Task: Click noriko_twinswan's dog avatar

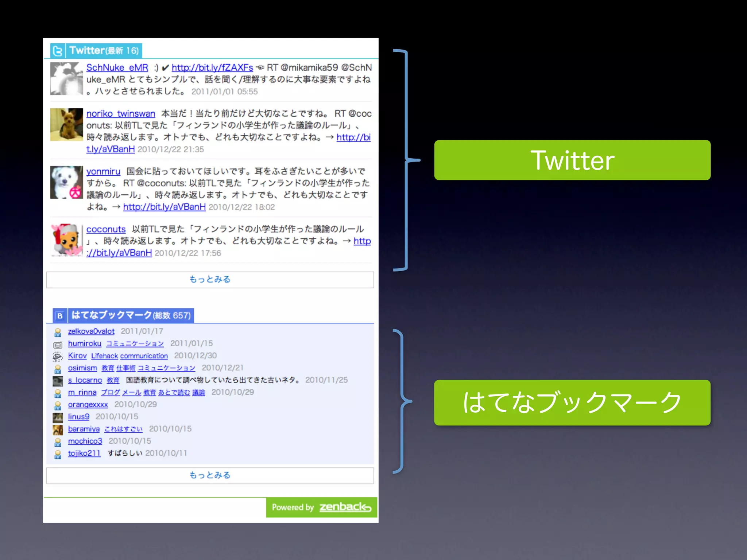Action: pos(66,125)
